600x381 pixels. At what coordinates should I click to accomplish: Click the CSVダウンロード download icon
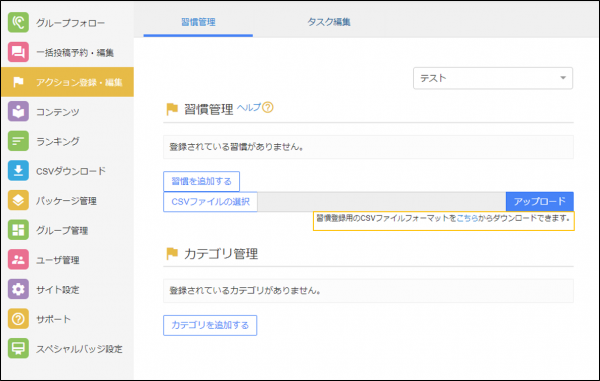[x=18, y=171]
